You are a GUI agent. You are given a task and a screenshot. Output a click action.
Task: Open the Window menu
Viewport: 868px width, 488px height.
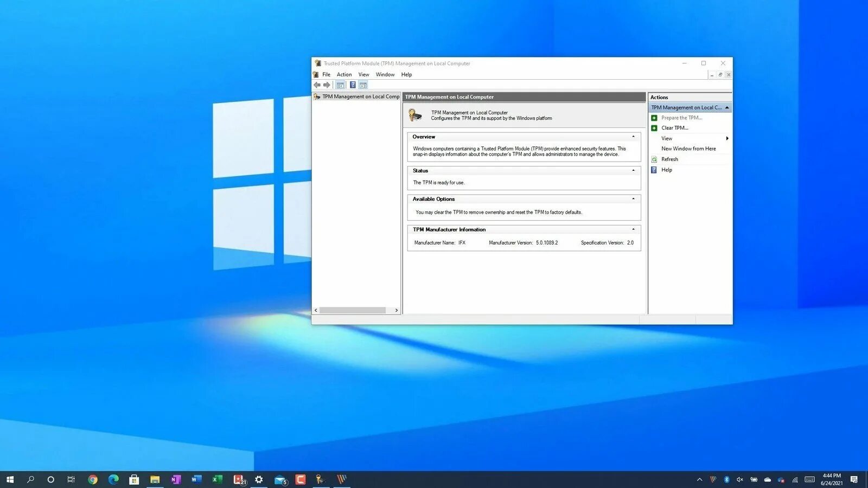pos(385,75)
